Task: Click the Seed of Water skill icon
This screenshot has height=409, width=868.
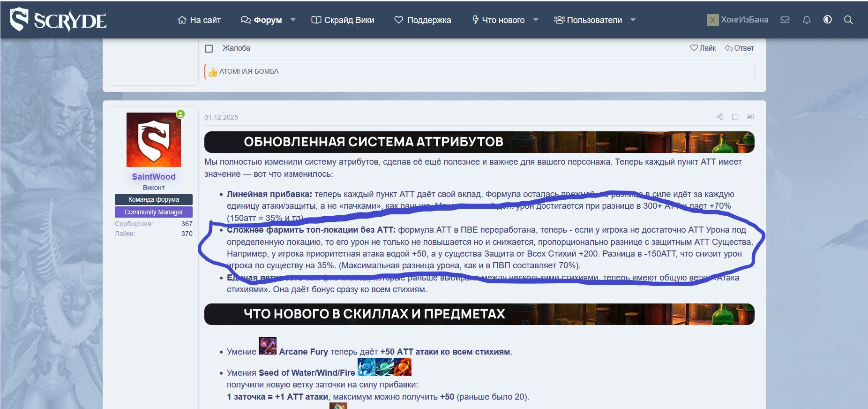Action: tap(367, 367)
